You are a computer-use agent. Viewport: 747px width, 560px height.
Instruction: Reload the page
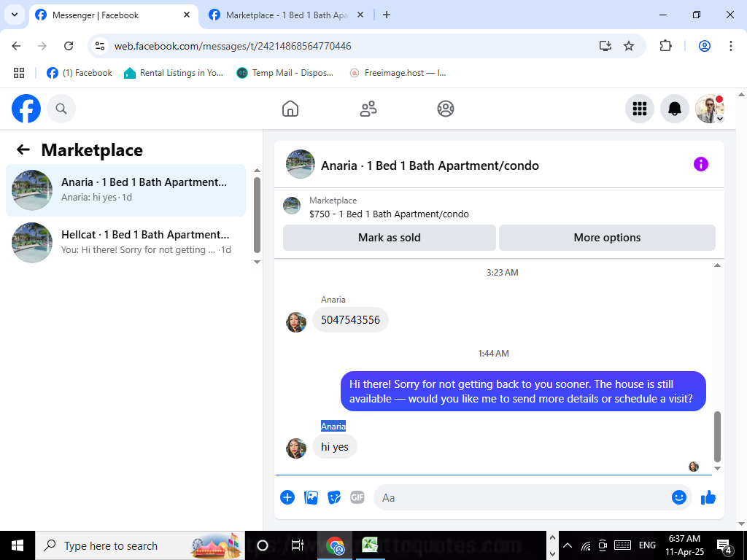point(69,46)
